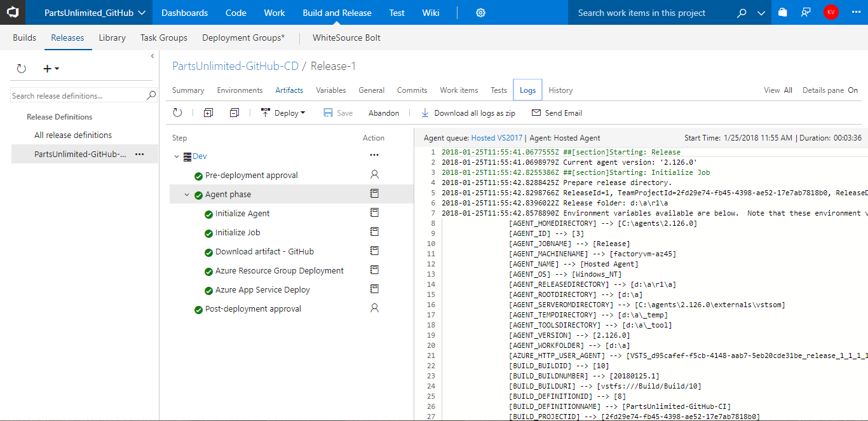
Task: View logs icon for Initialize Job
Action: (x=374, y=231)
